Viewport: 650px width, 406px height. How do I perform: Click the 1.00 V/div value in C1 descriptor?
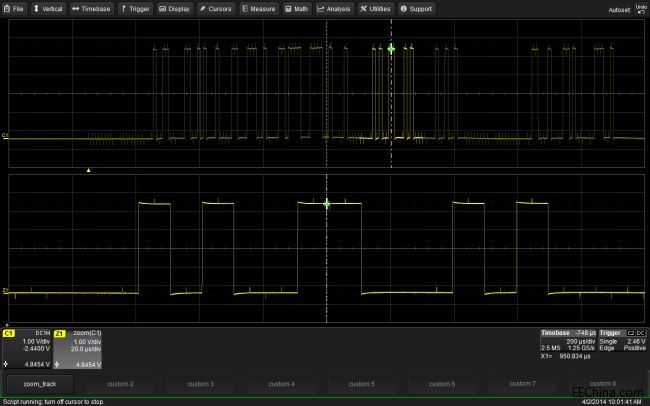[36, 341]
